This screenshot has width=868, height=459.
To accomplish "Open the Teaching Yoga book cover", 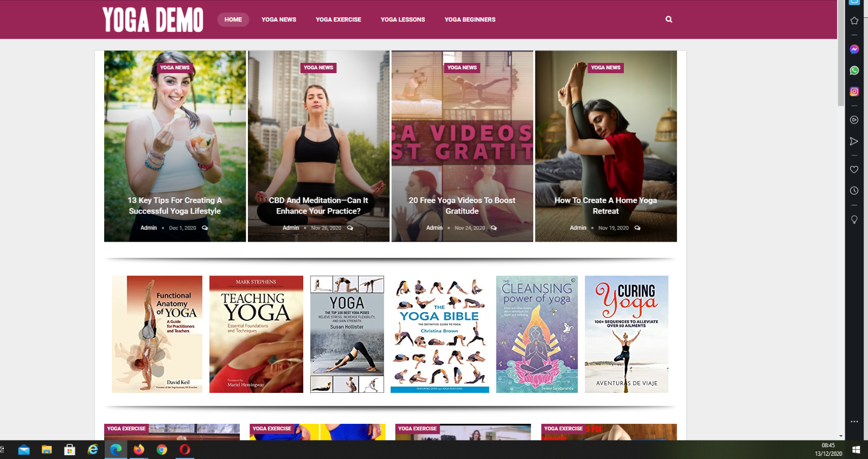I will pos(256,334).
